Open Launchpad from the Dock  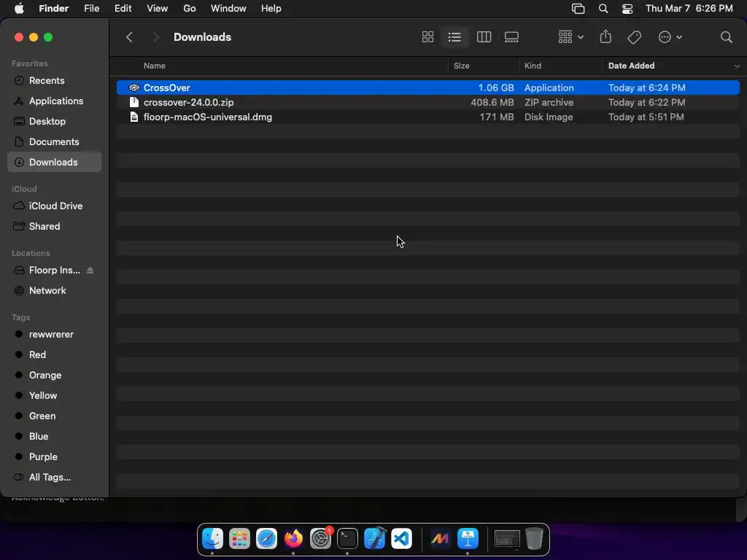pyautogui.click(x=239, y=539)
